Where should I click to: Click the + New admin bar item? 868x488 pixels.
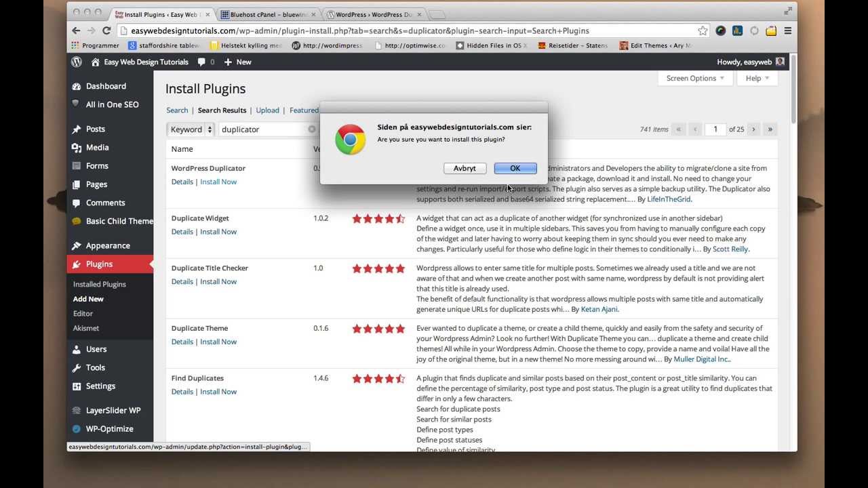[x=237, y=62]
